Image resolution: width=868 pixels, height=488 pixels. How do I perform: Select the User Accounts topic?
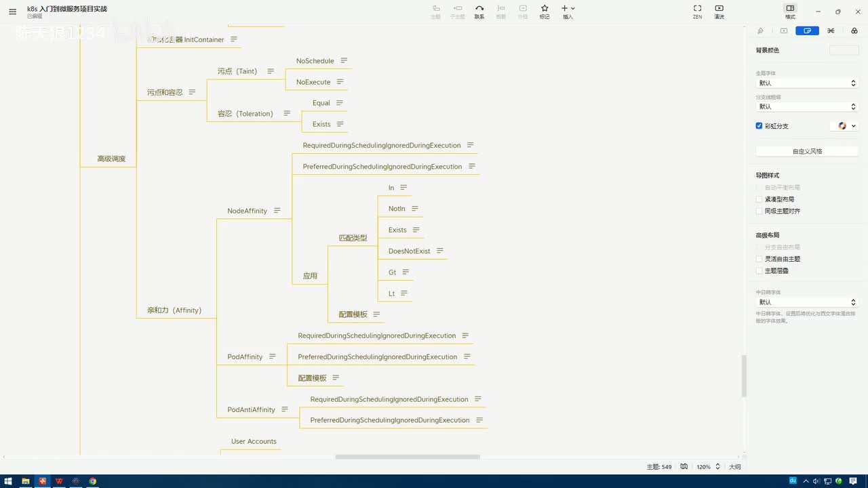pyautogui.click(x=254, y=441)
